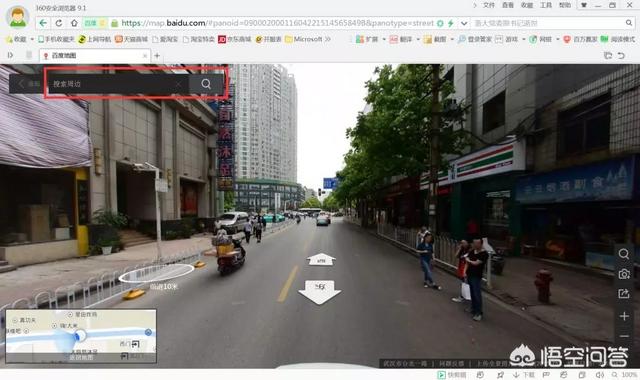Viewport: 640px width, 380px height.
Task: Open a new tab with plus button
Action: point(157,56)
